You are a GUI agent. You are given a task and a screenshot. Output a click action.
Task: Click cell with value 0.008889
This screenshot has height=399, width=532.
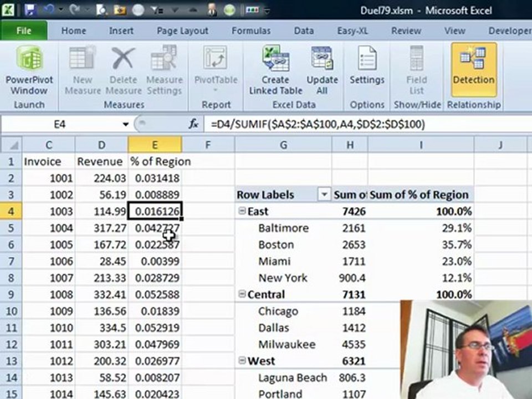[155, 195]
